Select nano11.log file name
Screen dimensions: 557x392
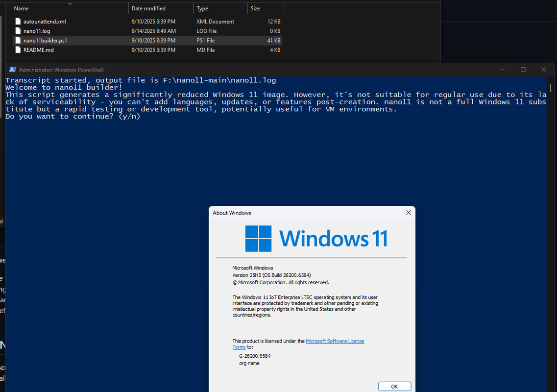click(37, 31)
